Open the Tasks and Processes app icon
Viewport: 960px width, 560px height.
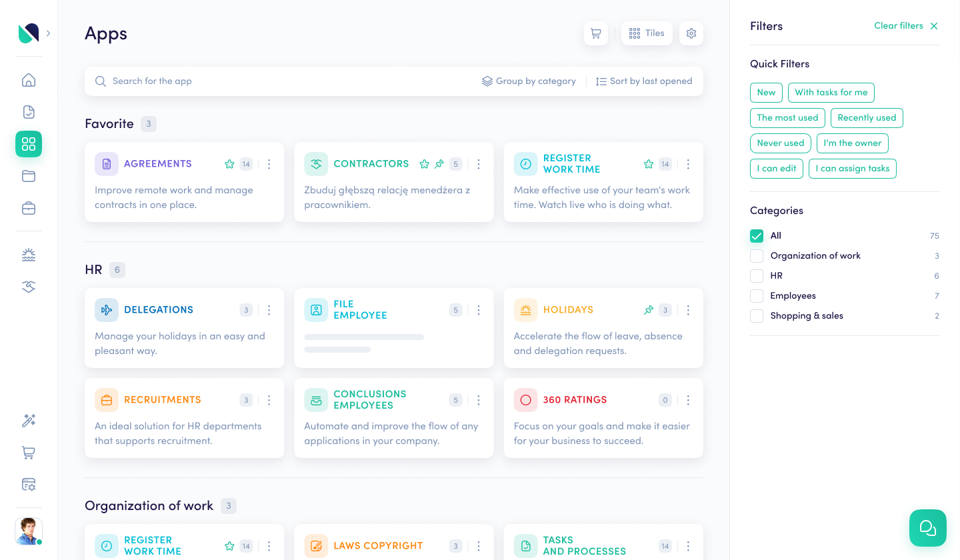point(526,546)
